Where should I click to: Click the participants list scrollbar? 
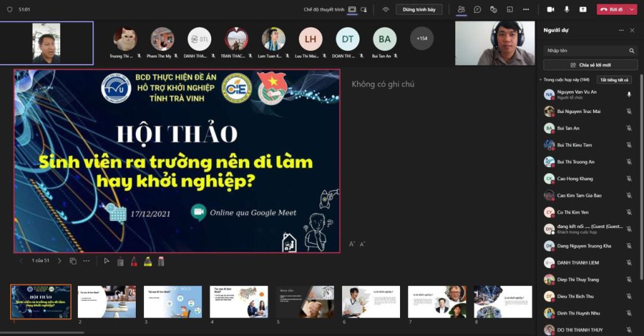click(641, 176)
